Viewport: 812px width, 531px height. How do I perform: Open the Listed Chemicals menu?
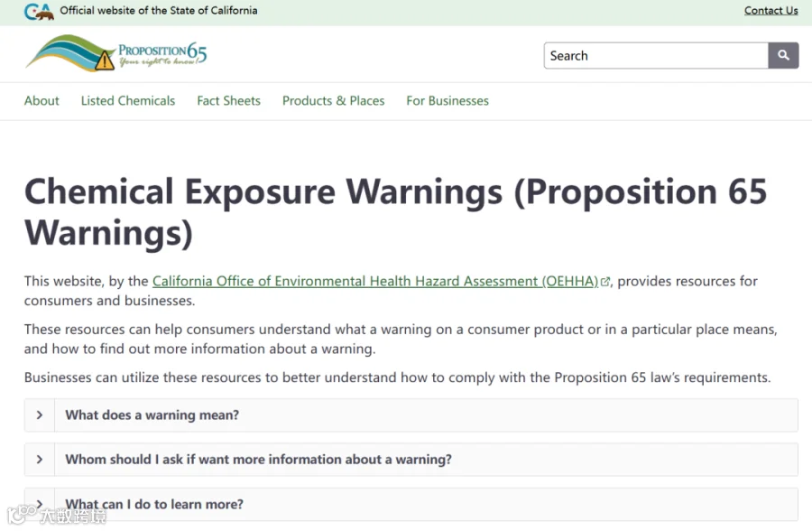tap(128, 100)
